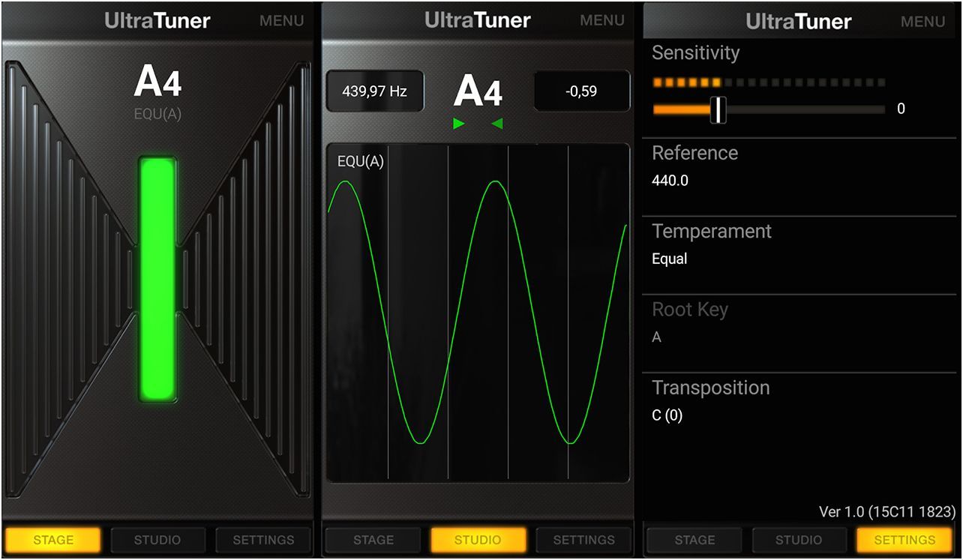Image resolution: width=963 pixels, height=560 pixels.
Task: Click the 439,97 Hz frequency readout
Action: point(374,91)
